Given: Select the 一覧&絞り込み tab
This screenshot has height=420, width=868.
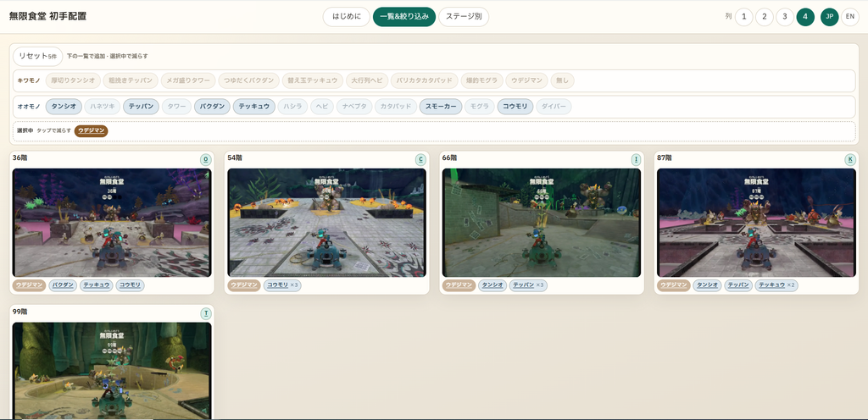Looking at the screenshot, I should (404, 17).
